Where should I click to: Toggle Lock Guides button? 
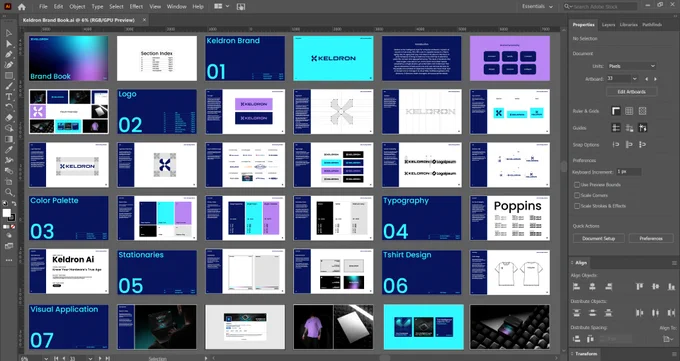click(629, 128)
